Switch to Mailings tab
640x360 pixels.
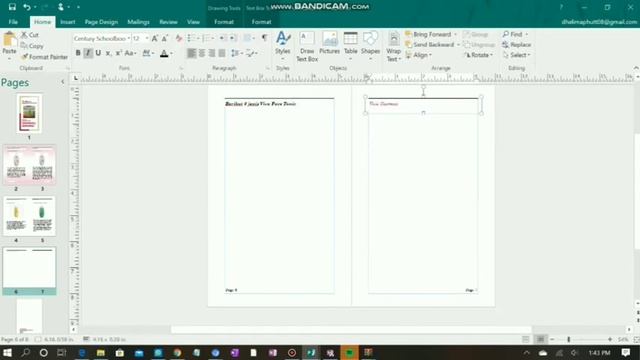(138, 22)
